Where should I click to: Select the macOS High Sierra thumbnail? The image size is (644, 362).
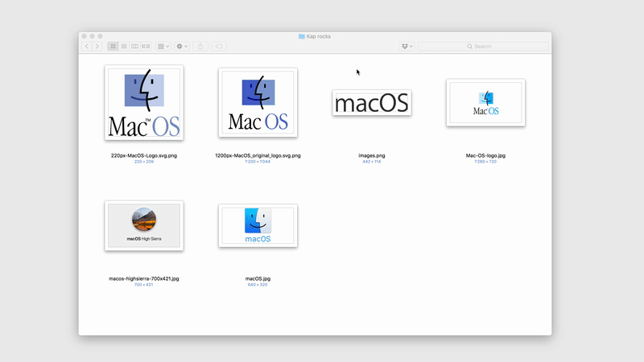click(x=144, y=225)
